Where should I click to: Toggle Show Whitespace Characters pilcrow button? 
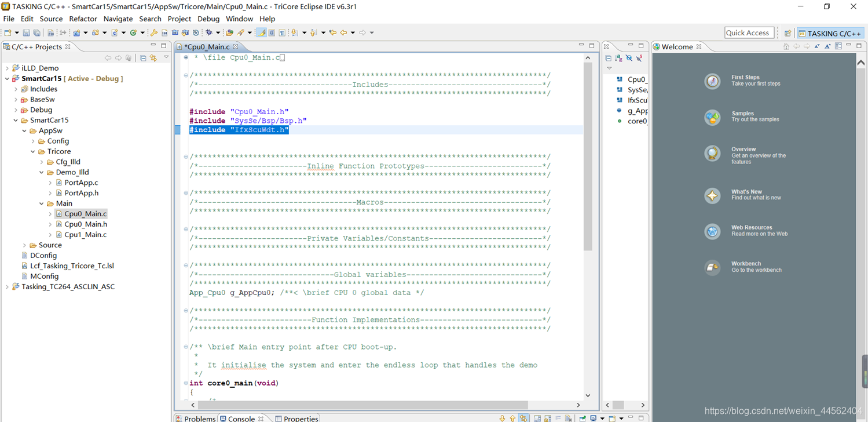click(x=281, y=33)
